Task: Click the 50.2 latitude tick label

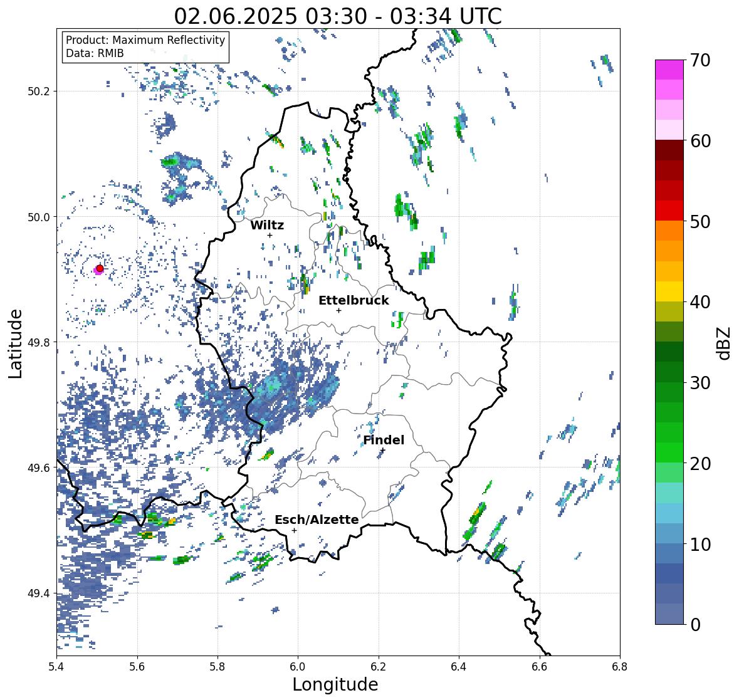Action: [39, 91]
